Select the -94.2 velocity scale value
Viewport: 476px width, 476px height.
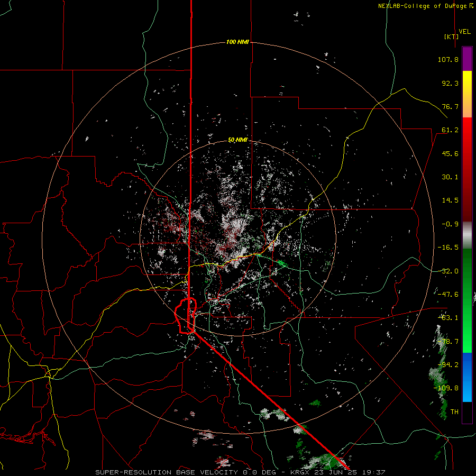(448, 365)
